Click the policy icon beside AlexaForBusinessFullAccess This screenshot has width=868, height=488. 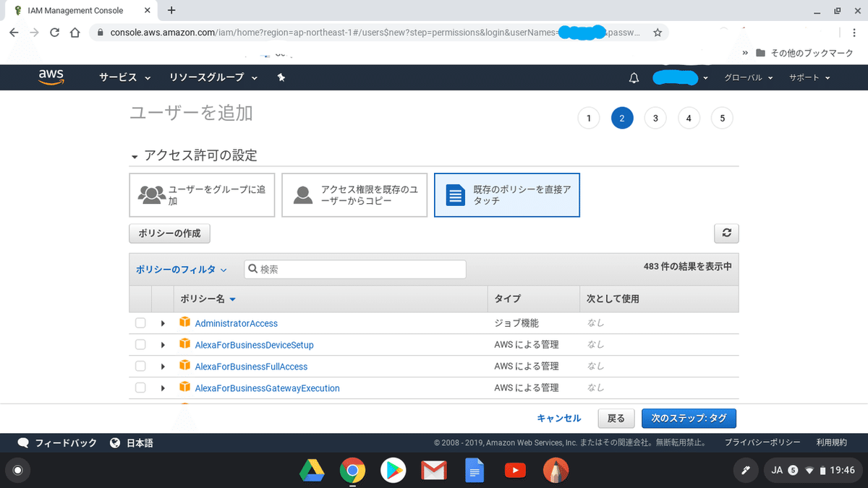[x=185, y=366]
